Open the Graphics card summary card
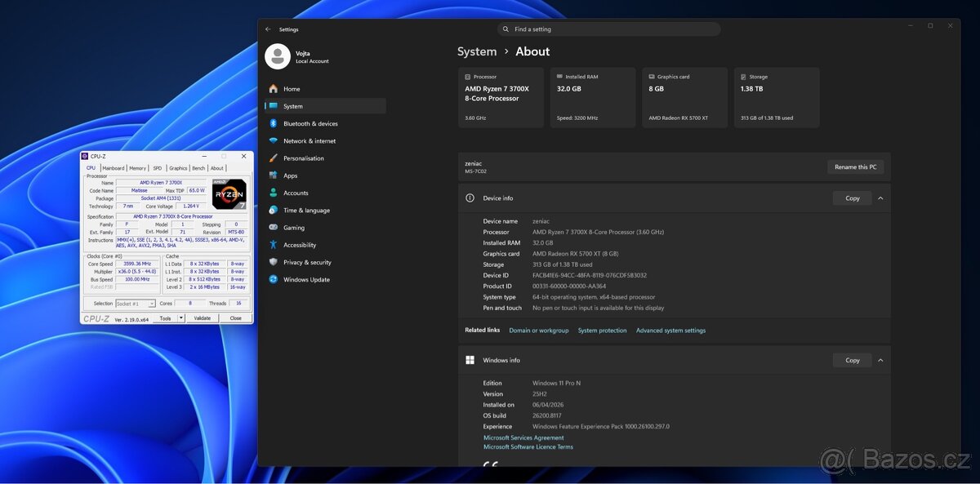Image resolution: width=980 pixels, height=484 pixels. click(x=685, y=97)
